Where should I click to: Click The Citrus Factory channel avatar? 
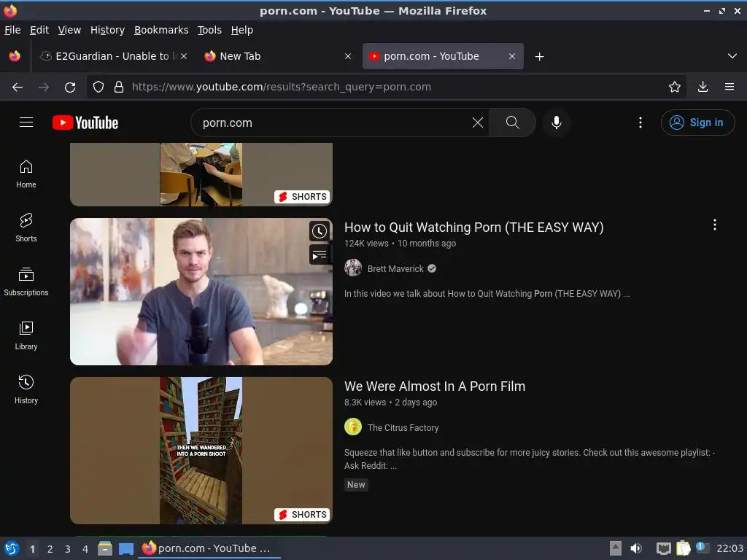click(353, 427)
